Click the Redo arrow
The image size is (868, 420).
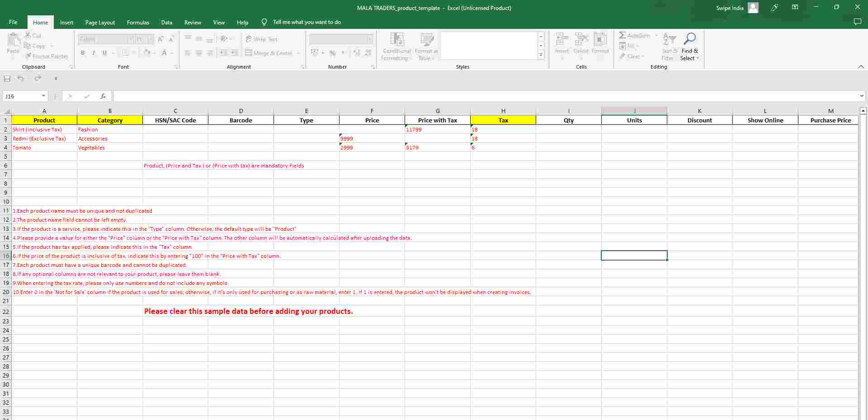point(38,79)
